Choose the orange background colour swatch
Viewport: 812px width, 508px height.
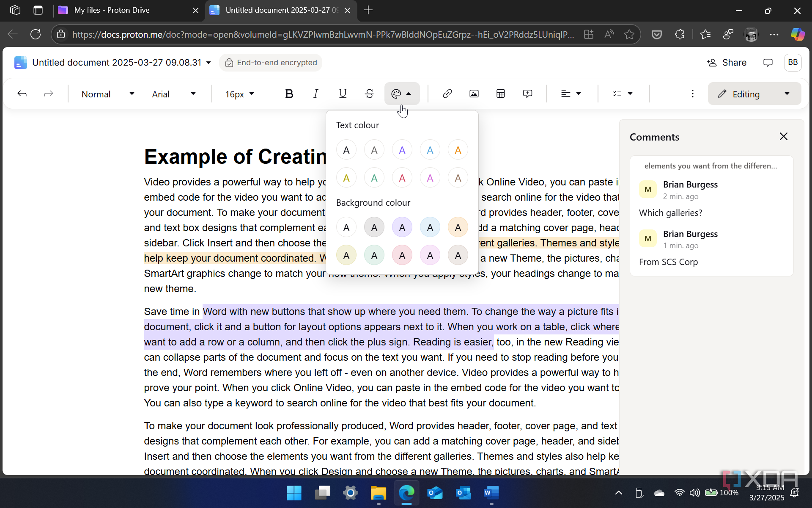point(458,228)
